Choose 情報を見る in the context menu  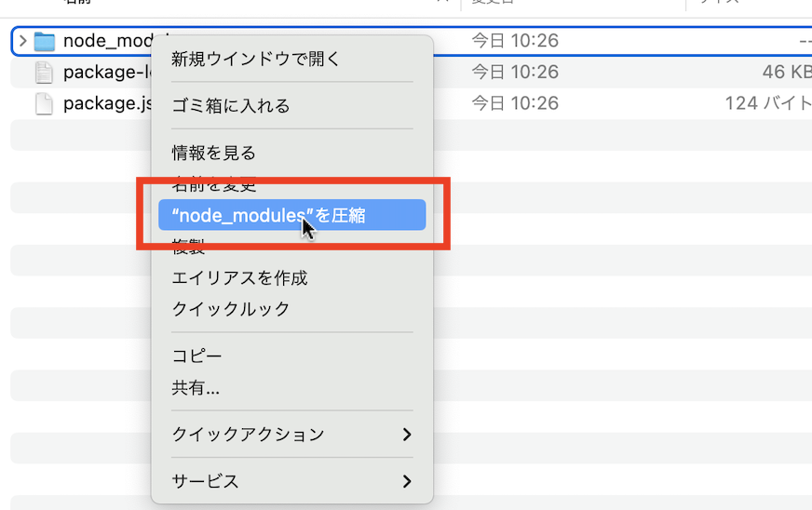click(213, 153)
